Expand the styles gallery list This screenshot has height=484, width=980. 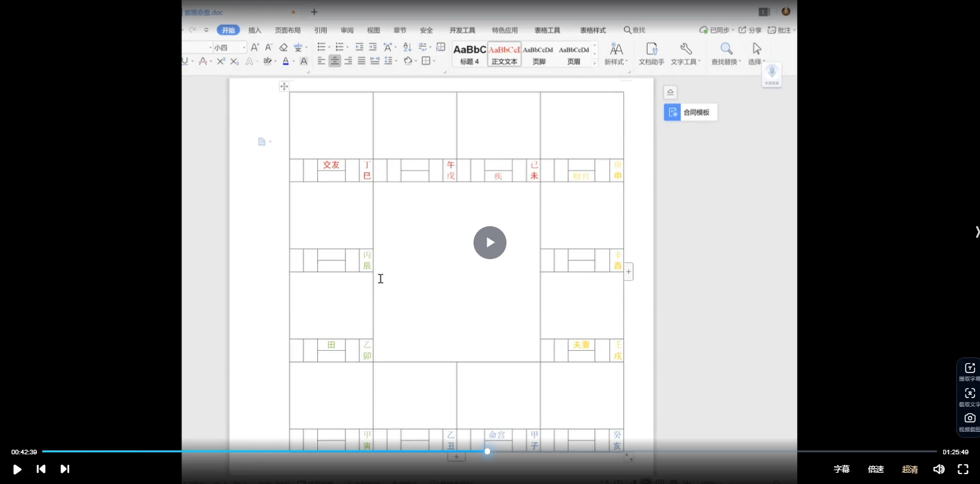point(594,63)
